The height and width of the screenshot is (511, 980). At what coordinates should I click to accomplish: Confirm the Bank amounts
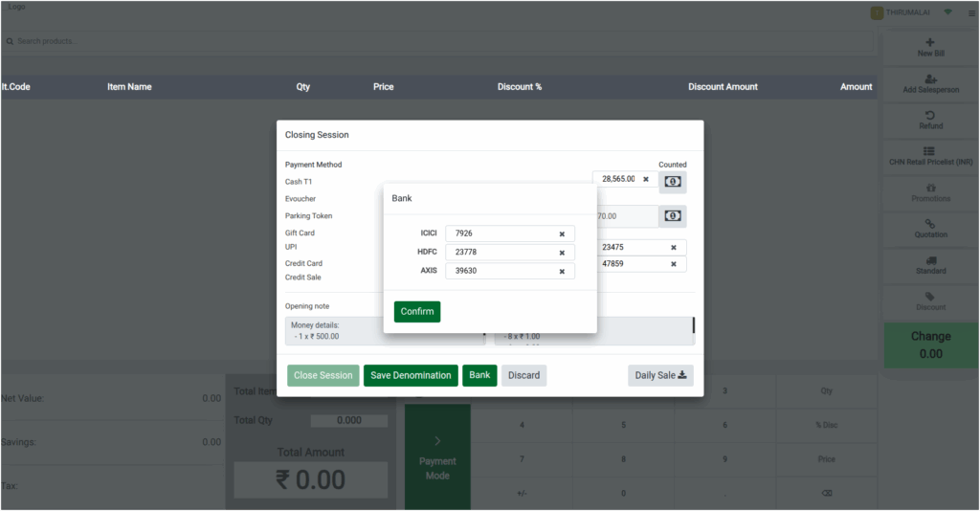tap(417, 311)
